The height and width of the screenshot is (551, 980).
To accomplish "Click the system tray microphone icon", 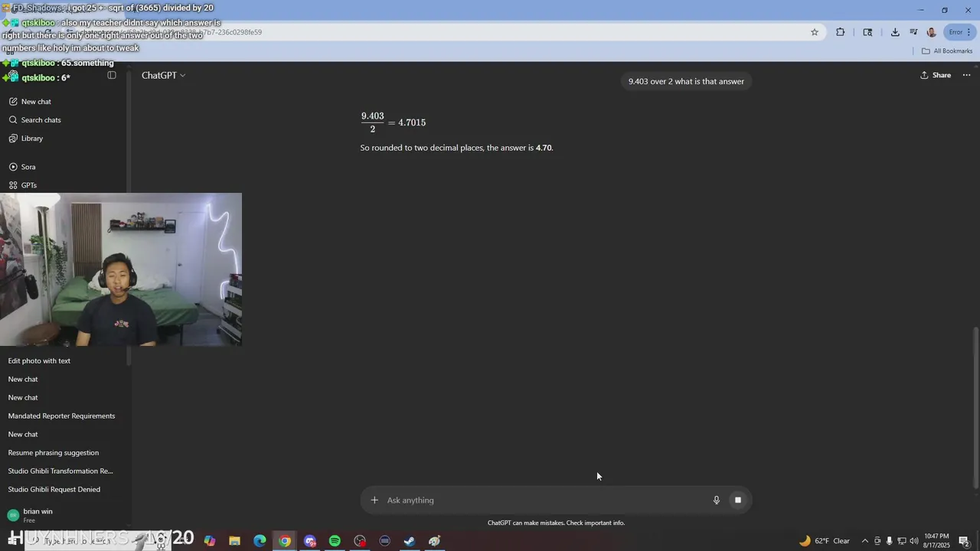I will pos(889,541).
